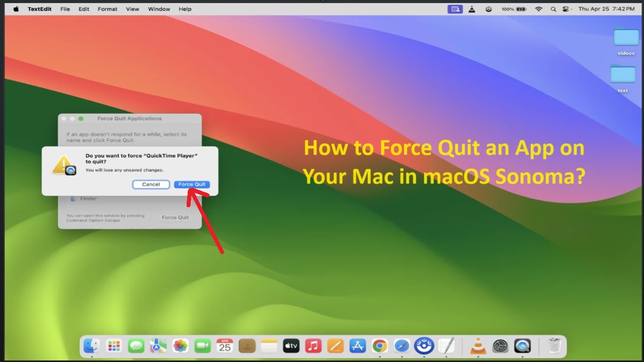644x362 pixels.
Task: Open QuickTime Player in the Dock
Action: [523, 346]
